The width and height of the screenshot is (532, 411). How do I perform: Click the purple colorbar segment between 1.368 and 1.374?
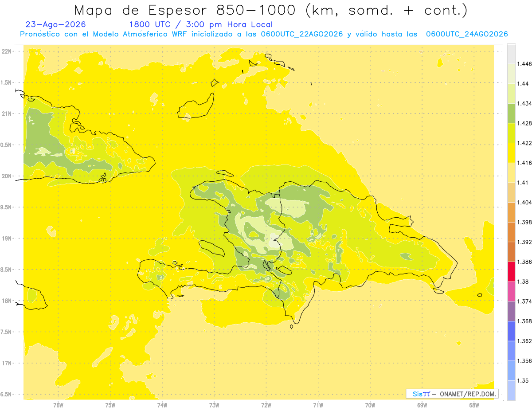click(x=511, y=311)
